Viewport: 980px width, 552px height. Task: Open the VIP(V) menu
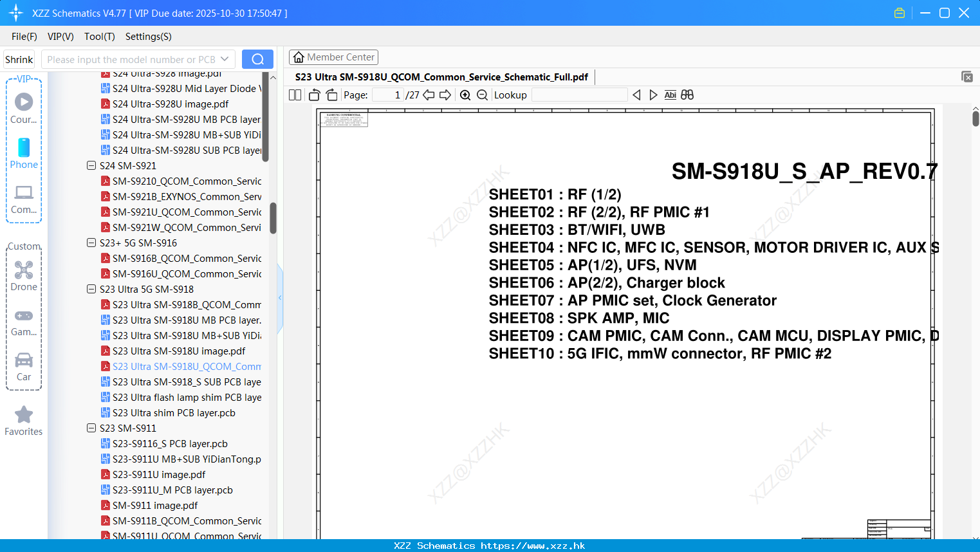coord(60,37)
